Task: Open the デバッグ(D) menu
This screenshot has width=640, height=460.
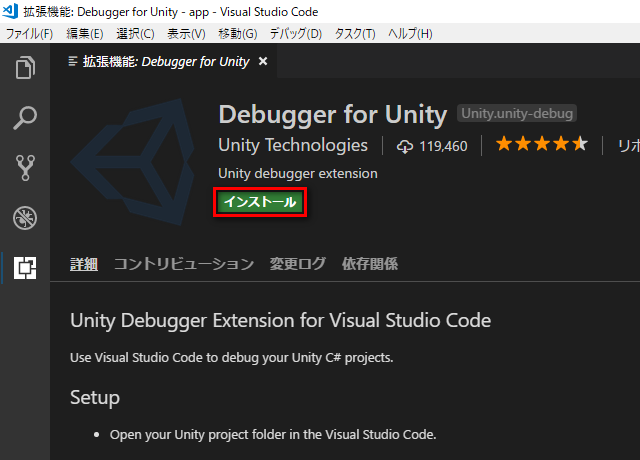Action: 296,33
